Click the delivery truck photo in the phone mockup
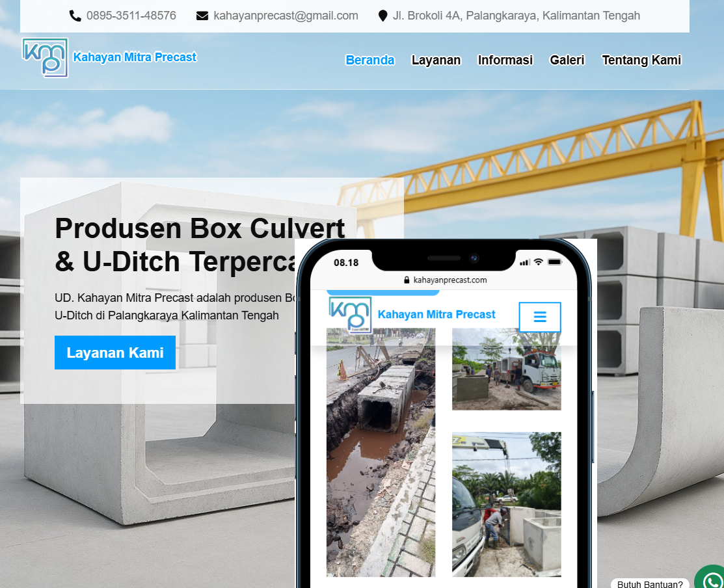 click(506, 369)
